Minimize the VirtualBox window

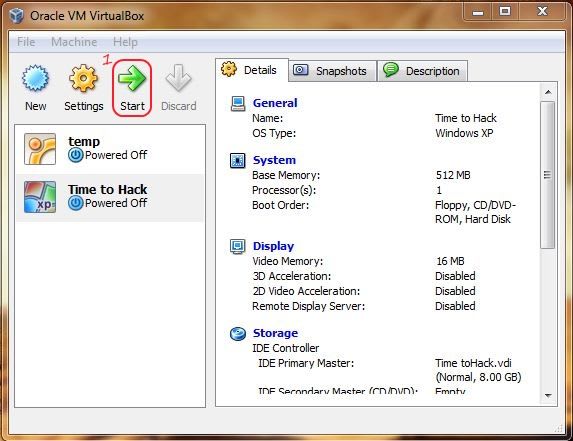[477, 12]
